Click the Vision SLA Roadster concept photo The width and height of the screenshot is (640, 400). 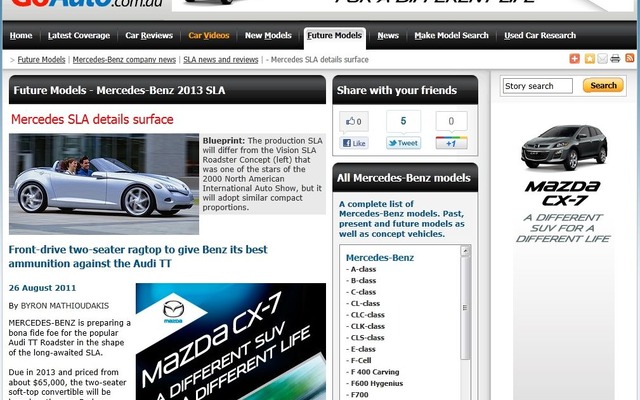[x=104, y=184]
